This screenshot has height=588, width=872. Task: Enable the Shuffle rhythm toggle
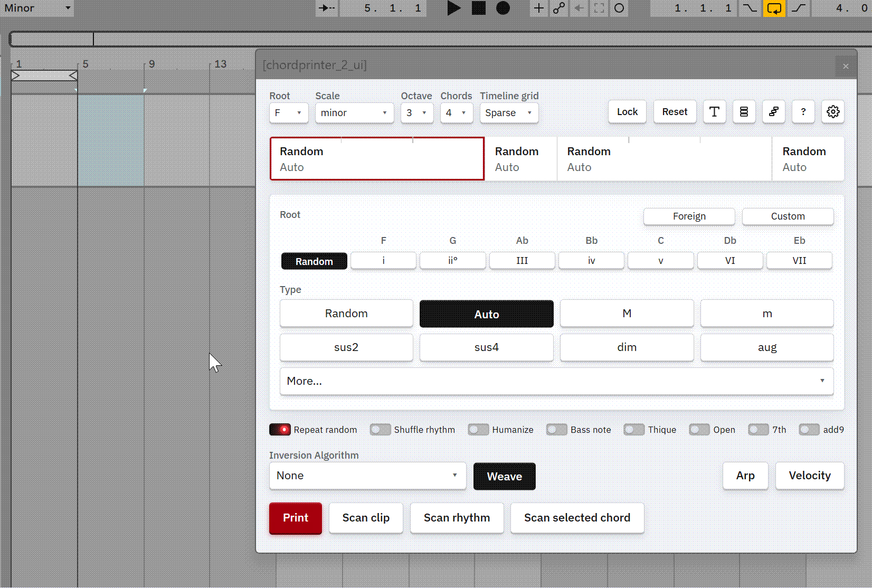coord(380,430)
